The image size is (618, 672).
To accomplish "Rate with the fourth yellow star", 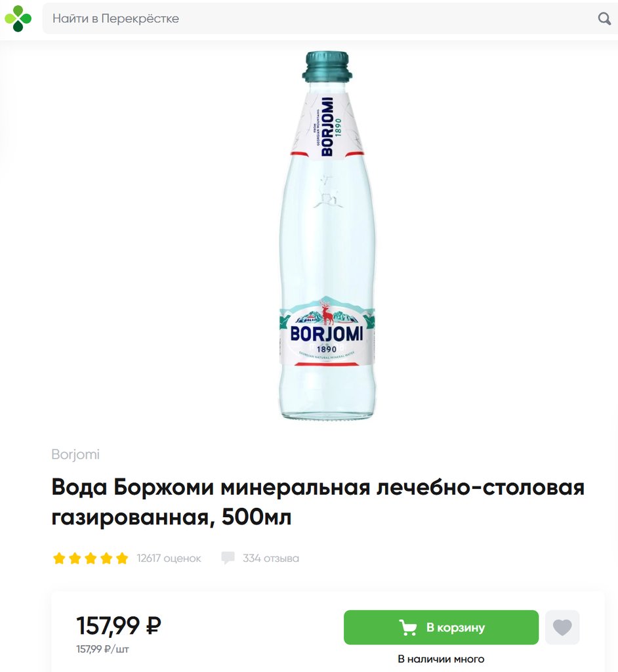I will tap(107, 558).
